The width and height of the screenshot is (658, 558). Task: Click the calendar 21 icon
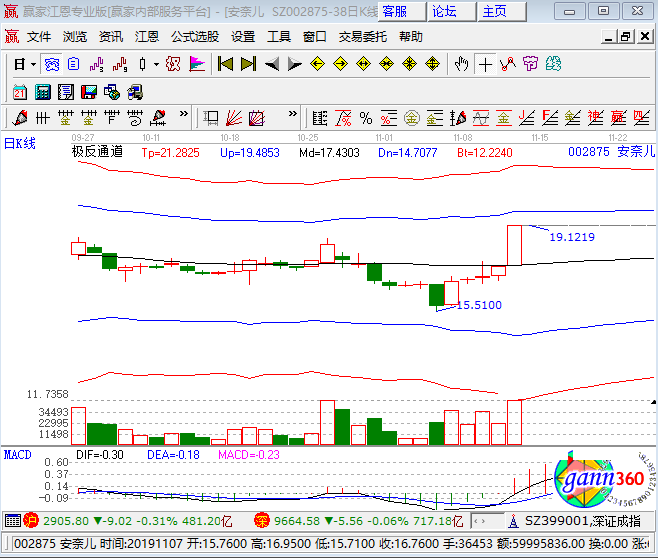click(20, 92)
